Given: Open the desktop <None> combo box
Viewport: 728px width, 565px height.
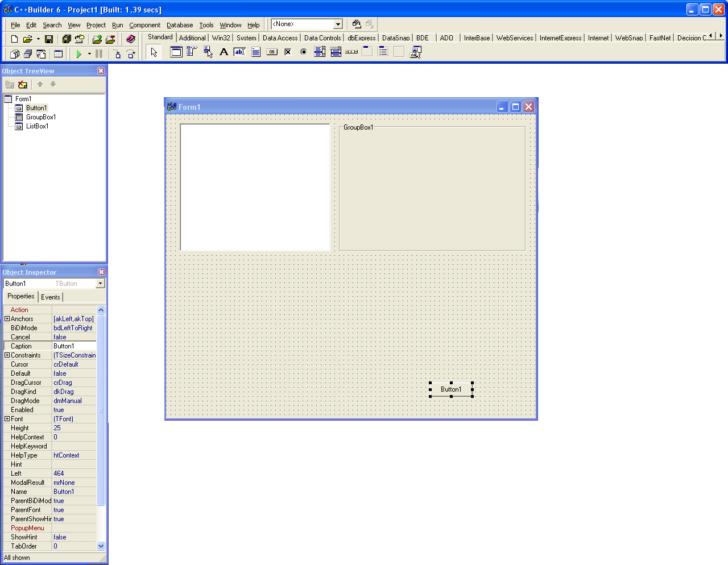Looking at the screenshot, I should (x=338, y=24).
